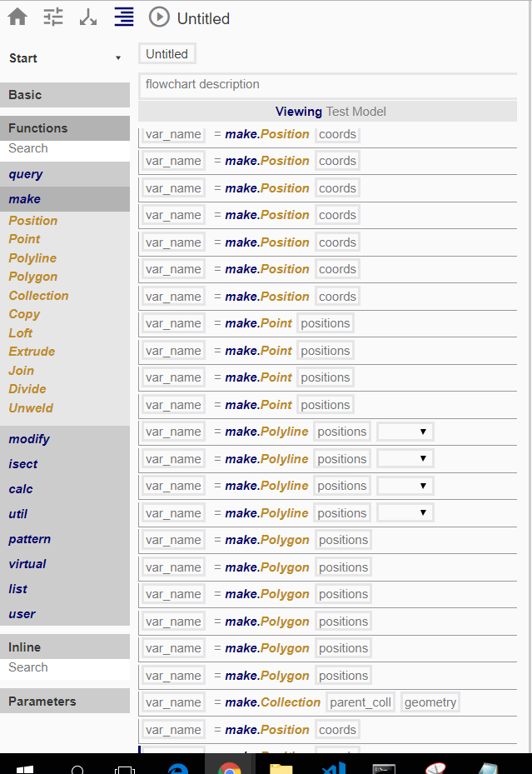Open the dropdown on the last make.Polyline row

click(405, 512)
